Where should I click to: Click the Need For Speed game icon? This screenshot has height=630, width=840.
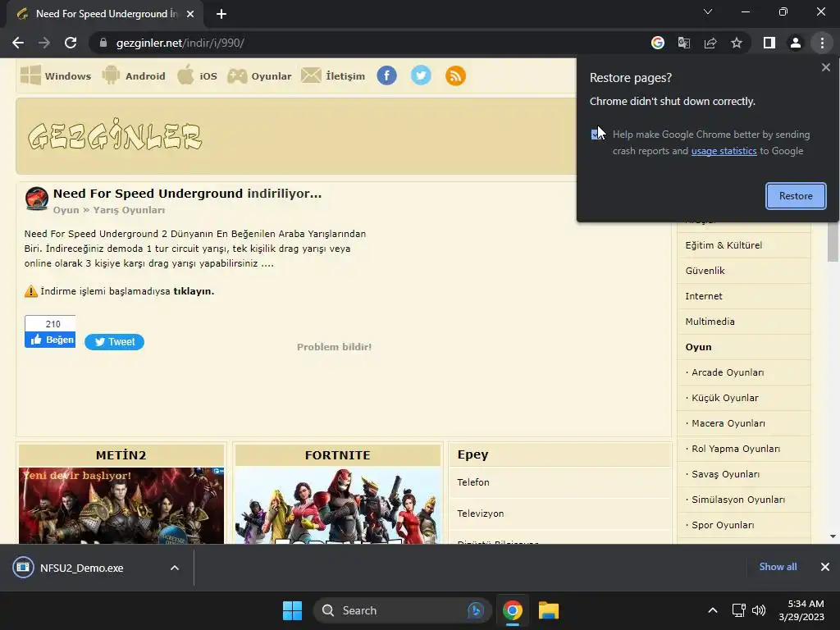pyautogui.click(x=37, y=199)
